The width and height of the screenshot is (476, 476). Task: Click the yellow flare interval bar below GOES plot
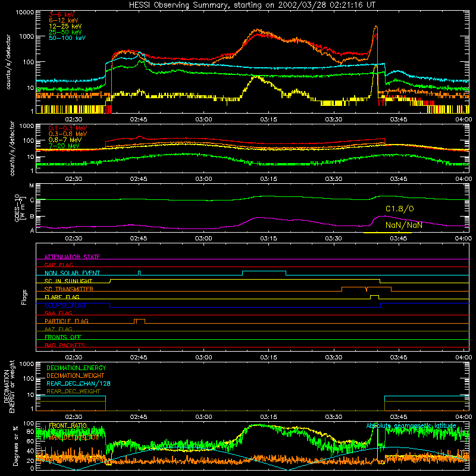coord(387,233)
